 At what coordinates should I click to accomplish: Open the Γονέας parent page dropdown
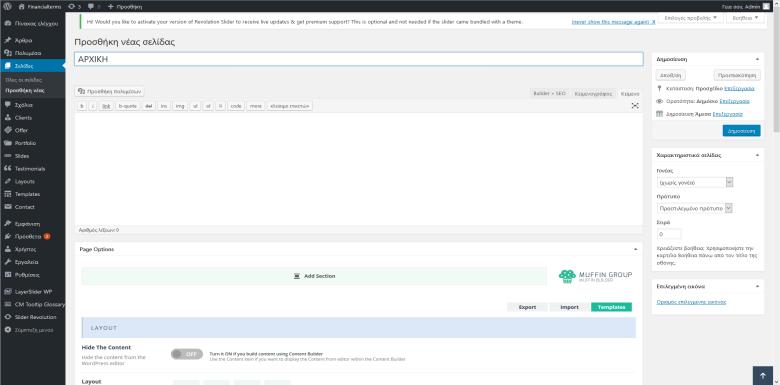click(x=695, y=183)
